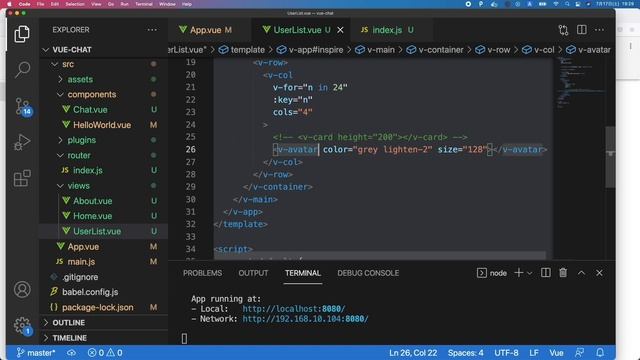Viewport: 640px width, 360px height.
Task: Open the new terminal launch profile dropdown
Action: click(529, 273)
